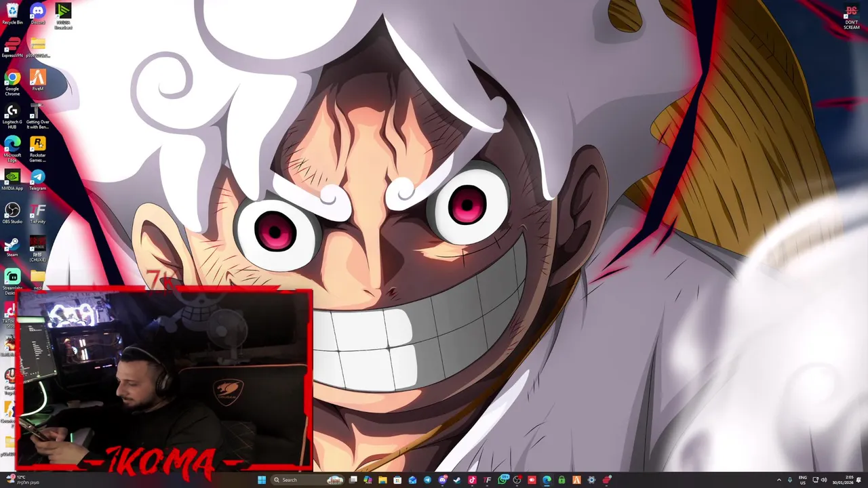Select the Google Chrome desktop shortcut
The height and width of the screenshot is (488, 868).
pyautogui.click(x=12, y=83)
